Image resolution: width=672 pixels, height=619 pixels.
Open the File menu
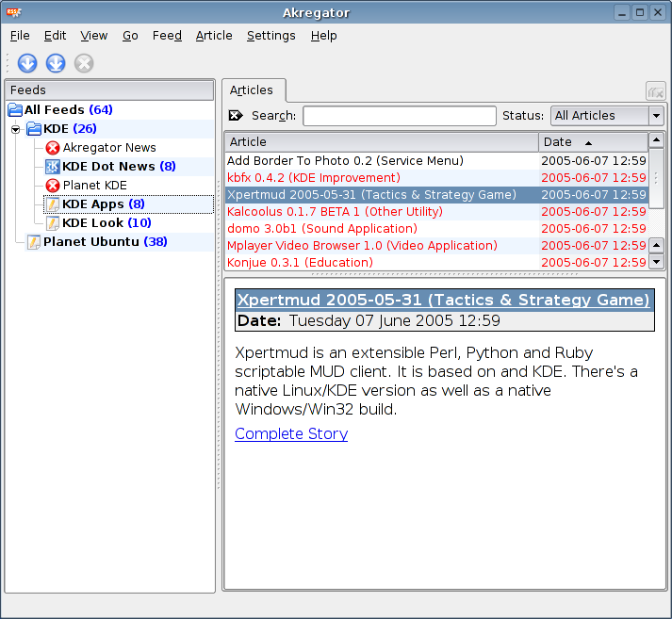pyautogui.click(x=20, y=36)
